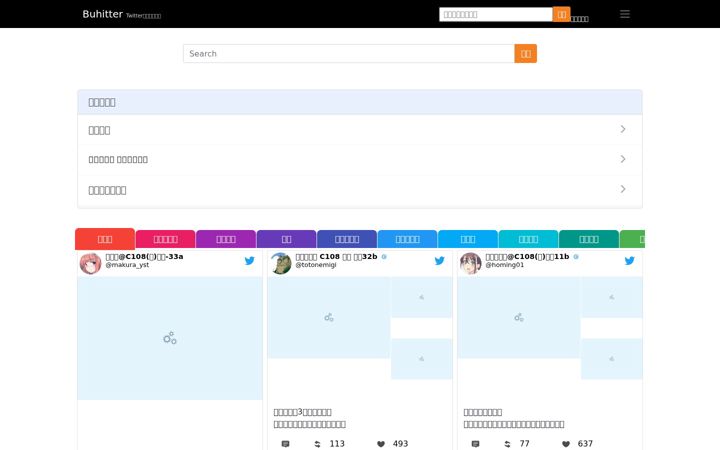Focus the main Search input field
This screenshot has height=450, width=720.
349,54
